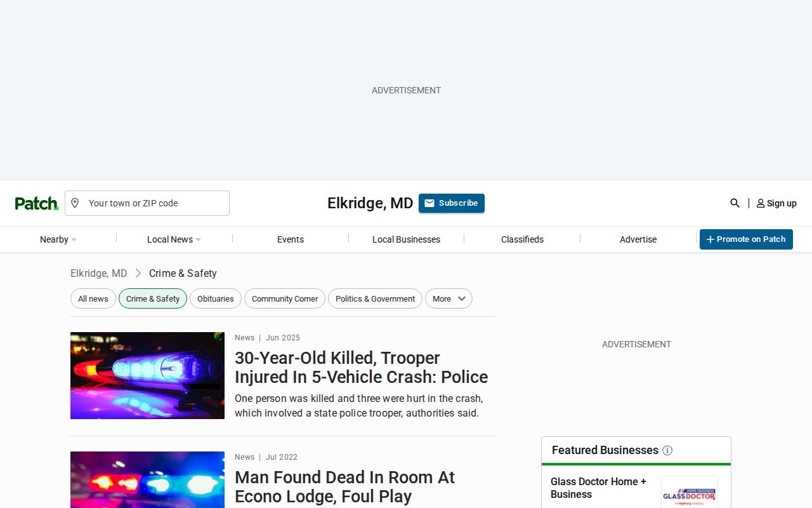Click the breadcrumb chevron after Elkridge, MD
Image resolution: width=812 pixels, height=508 pixels.
coord(138,273)
